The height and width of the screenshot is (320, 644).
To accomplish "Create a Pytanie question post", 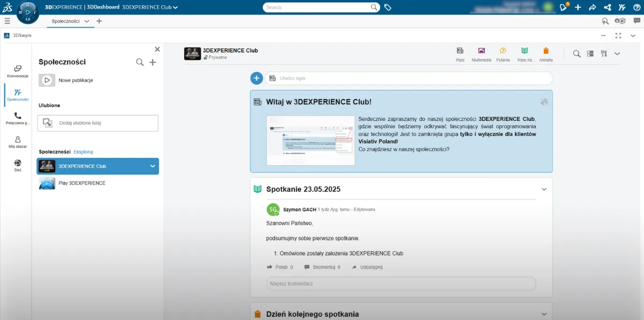I will tap(503, 54).
